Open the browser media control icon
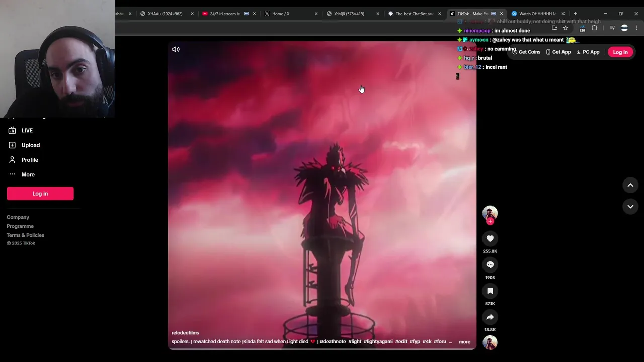 612,28
